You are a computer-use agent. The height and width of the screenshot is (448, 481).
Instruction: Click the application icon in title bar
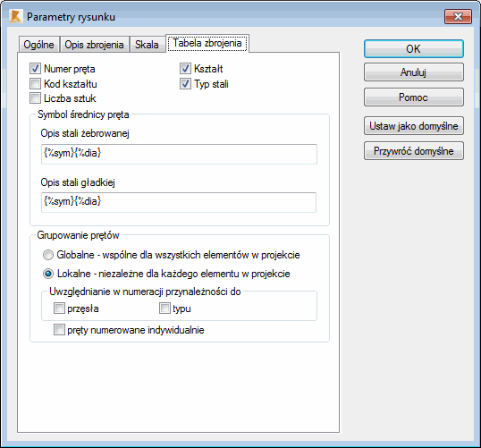15,16
